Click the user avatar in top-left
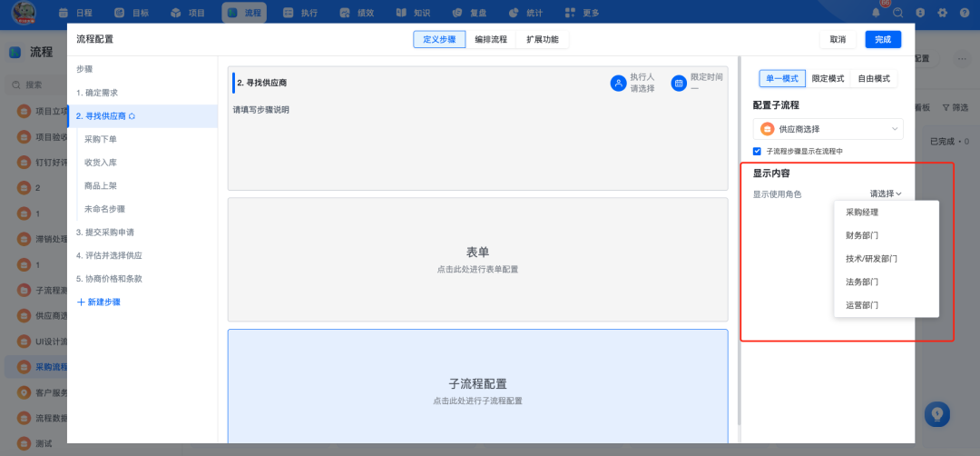The width and height of the screenshot is (980, 456). 24,12
